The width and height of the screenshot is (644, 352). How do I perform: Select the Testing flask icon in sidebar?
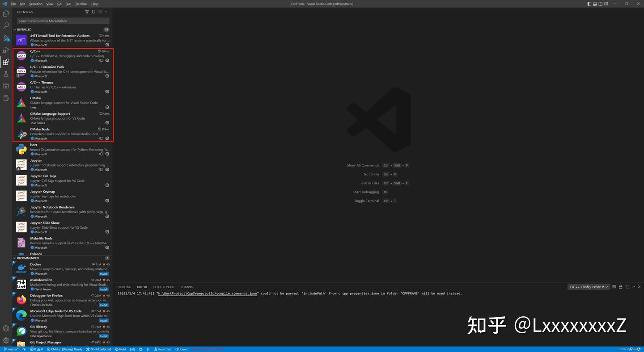(6, 74)
